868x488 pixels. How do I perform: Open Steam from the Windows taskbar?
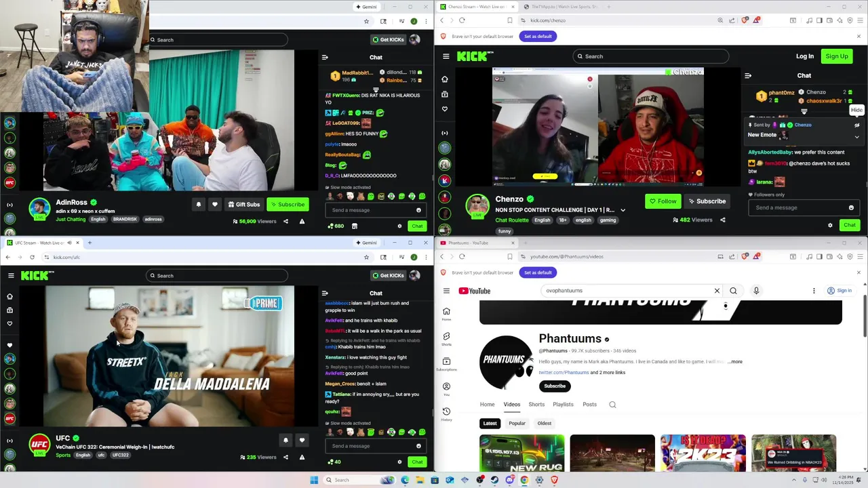pyautogui.click(x=494, y=480)
